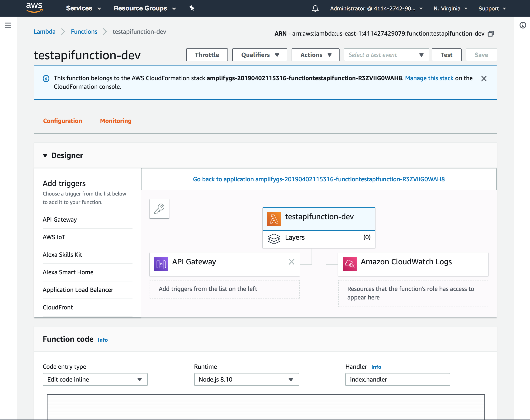This screenshot has width=530, height=420.
Task: Remove the API Gateway trigger
Action: 291,262
